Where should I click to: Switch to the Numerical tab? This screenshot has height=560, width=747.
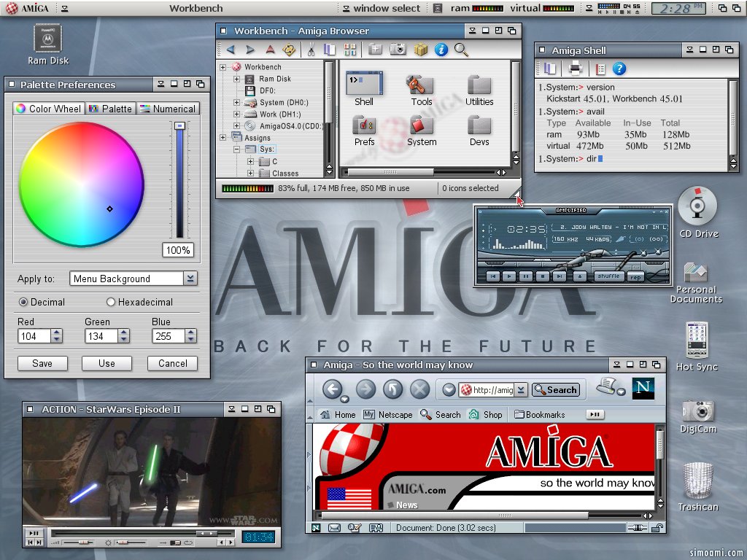(x=168, y=109)
